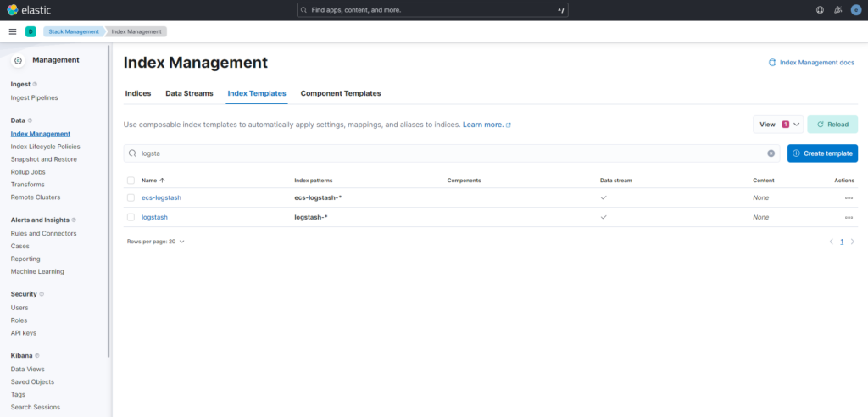This screenshot has width=868, height=417.
Task: Click the Create template button
Action: pyautogui.click(x=821, y=153)
